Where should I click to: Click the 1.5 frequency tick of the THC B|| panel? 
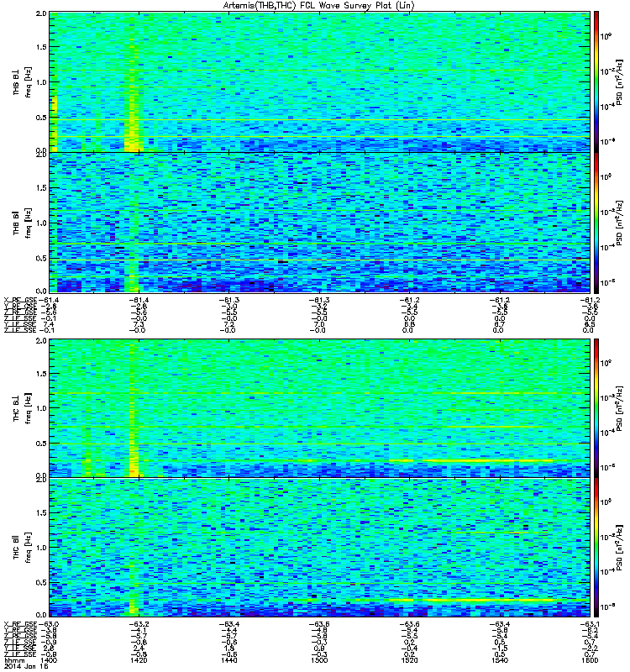point(41,512)
